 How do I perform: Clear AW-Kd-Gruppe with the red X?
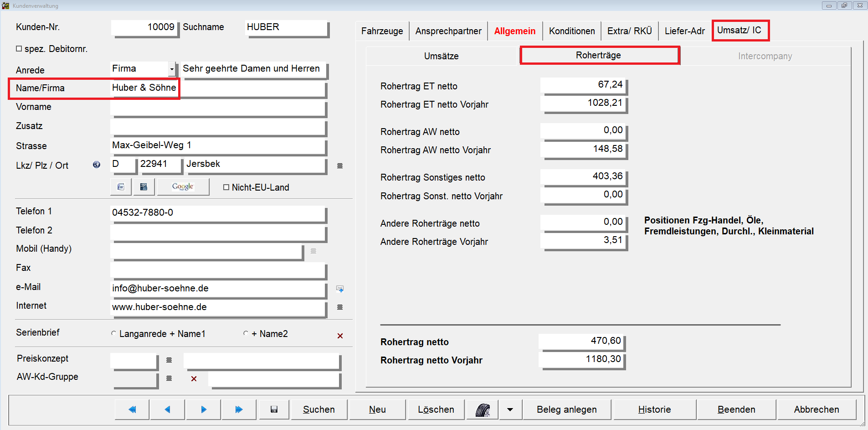click(x=194, y=378)
